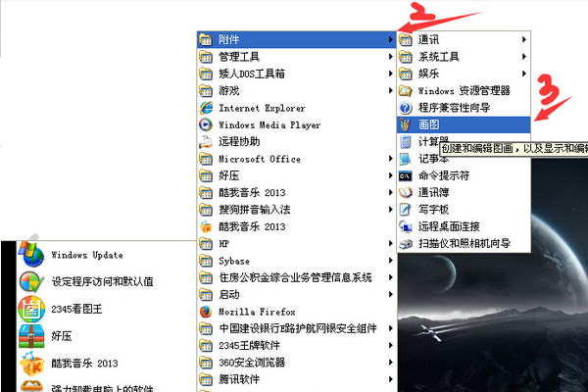Open Mozilla Firefox text label
This screenshot has width=588, height=392.
(x=257, y=312)
